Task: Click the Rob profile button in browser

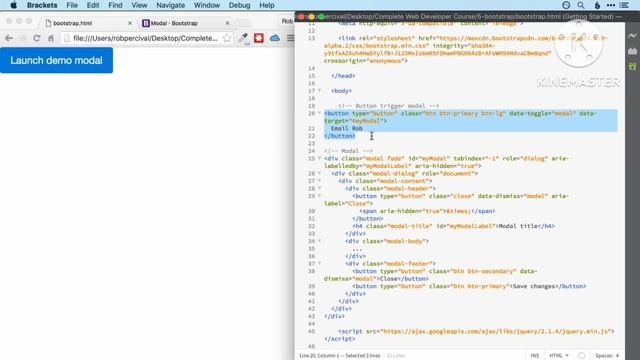Action: coord(287,21)
